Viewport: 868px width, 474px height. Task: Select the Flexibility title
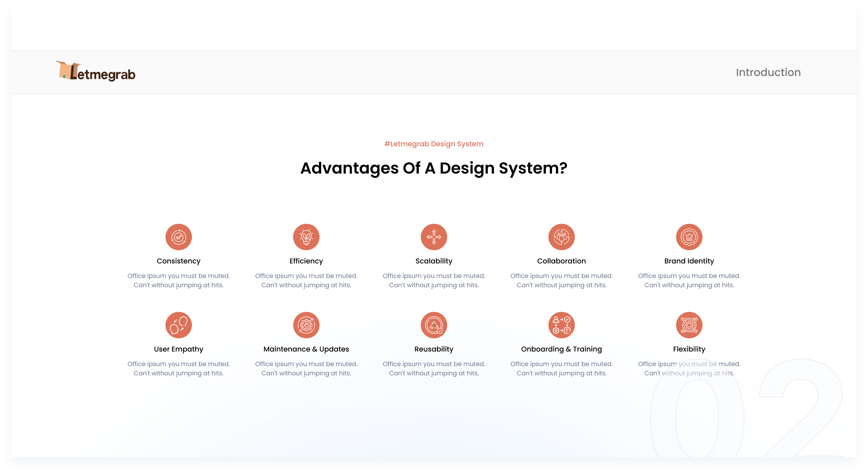click(x=689, y=349)
